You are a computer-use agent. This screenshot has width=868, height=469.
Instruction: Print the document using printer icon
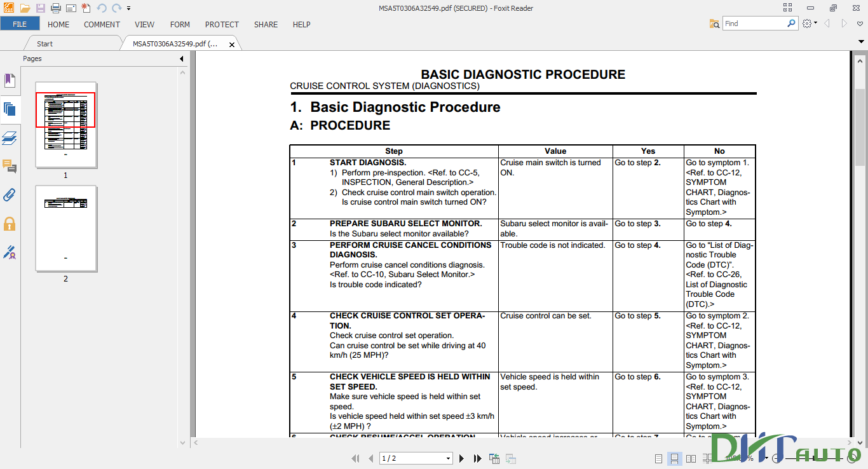[55, 8]
